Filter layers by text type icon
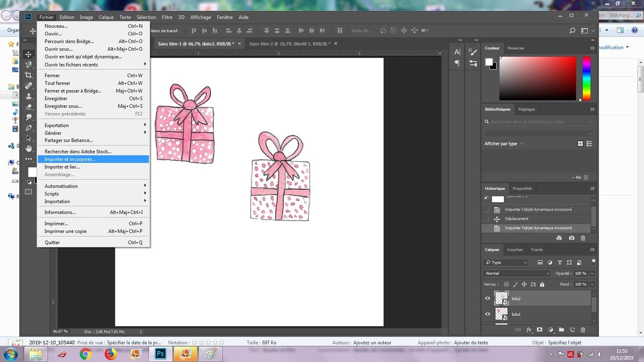 coord(560,262)
